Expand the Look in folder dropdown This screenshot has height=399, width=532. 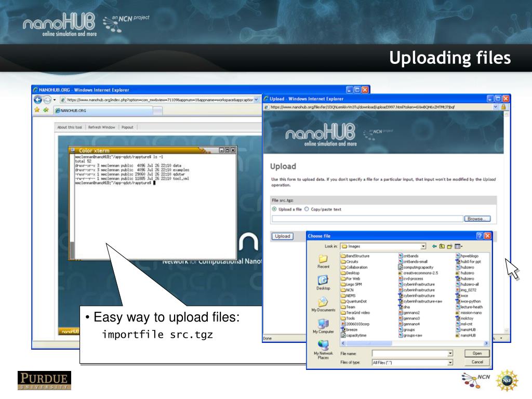click(x=423, y=246)
